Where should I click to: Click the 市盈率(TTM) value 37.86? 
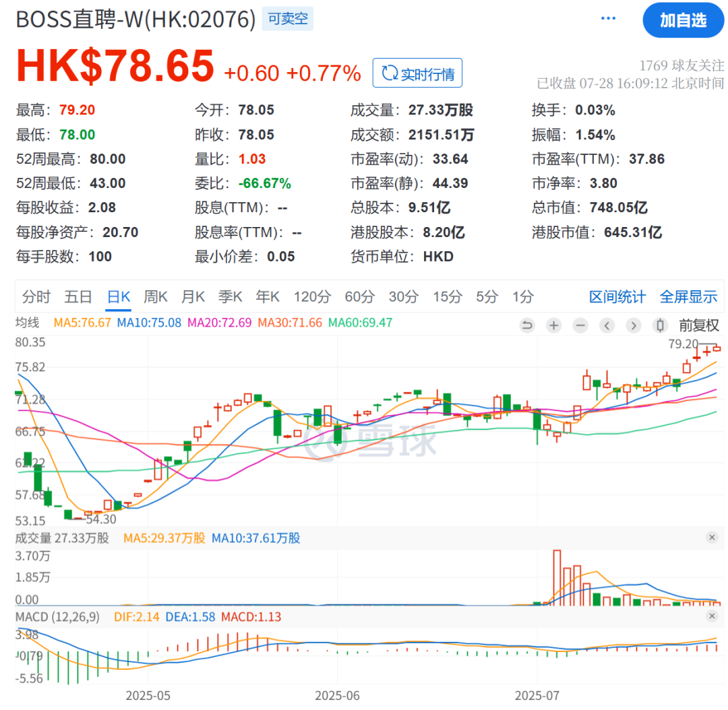[x=646, y=159]
